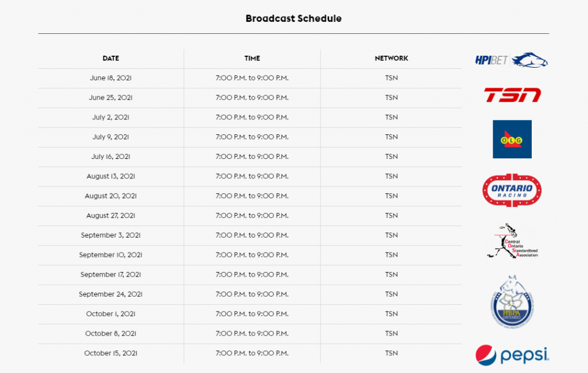Select the June 18, 2021 date cell
Viewport: 588px width, 373px height.
tap(111, 78)
